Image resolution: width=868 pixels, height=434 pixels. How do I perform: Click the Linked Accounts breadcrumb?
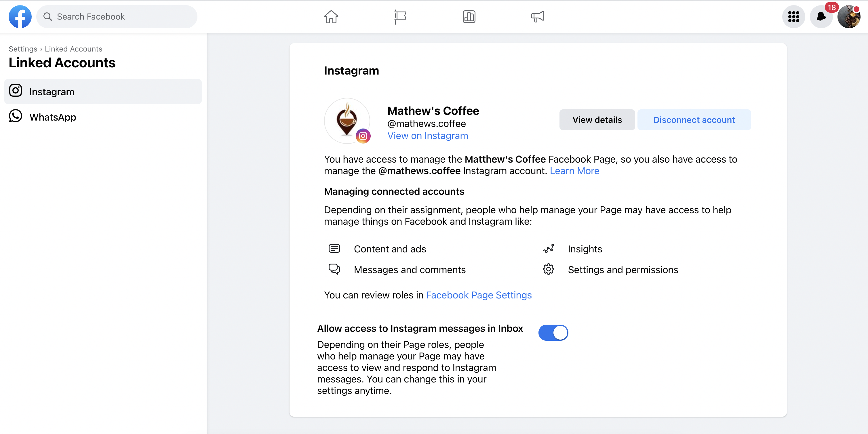pyautogui.click(x=73, y=49)
